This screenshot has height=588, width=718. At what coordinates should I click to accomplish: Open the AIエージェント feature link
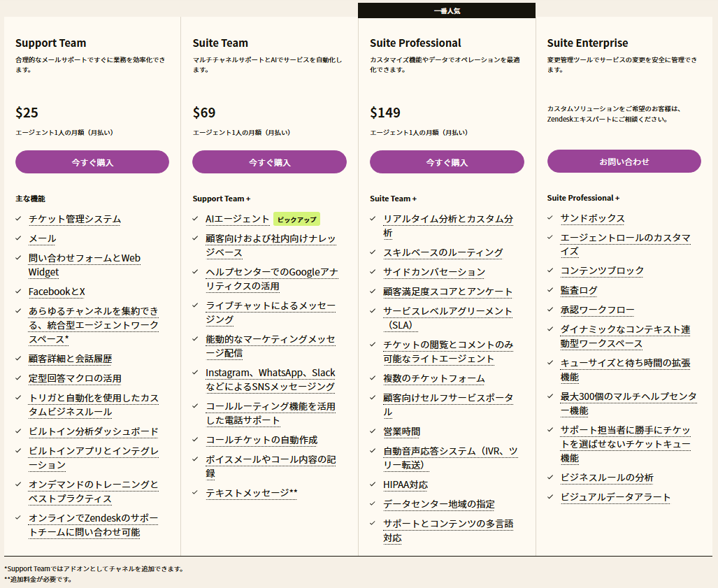(238, 219)
